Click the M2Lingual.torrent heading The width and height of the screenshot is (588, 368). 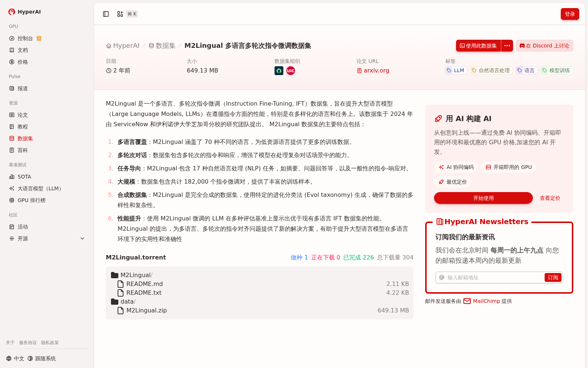136,257
